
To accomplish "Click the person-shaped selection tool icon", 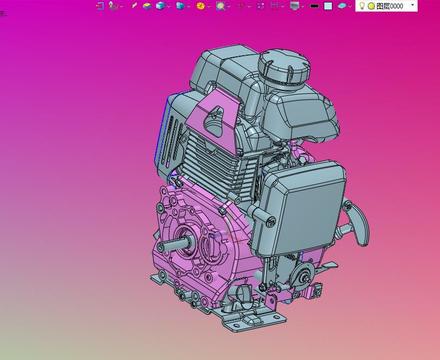I will 114,6.
